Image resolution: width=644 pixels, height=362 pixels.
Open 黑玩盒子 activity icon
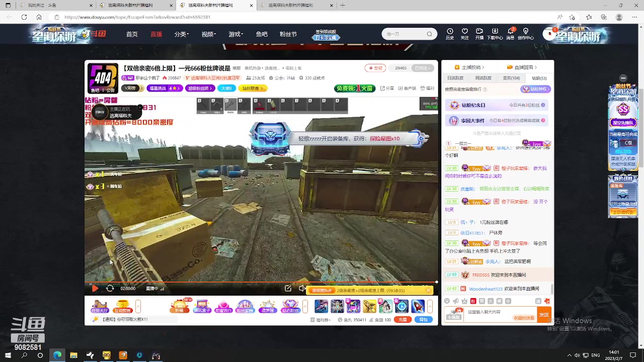pyautogui.click(x=202, y=307)
